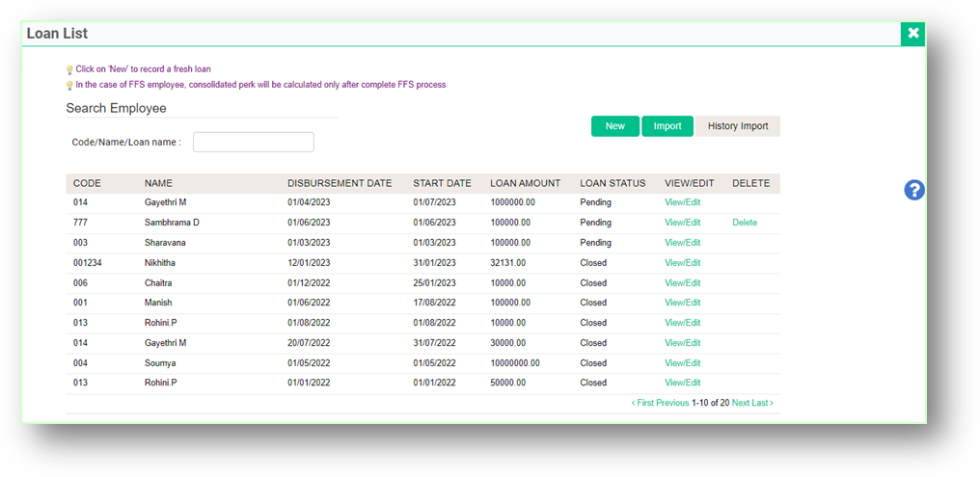Click Pending status in Sharavana's row
This screenshot has width=980, height=477.
point(596,242)
